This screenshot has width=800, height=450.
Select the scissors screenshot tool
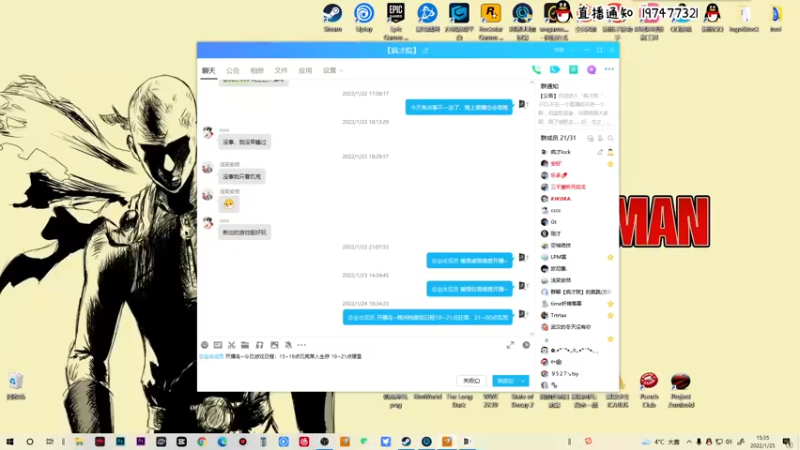tap(232, 345)
